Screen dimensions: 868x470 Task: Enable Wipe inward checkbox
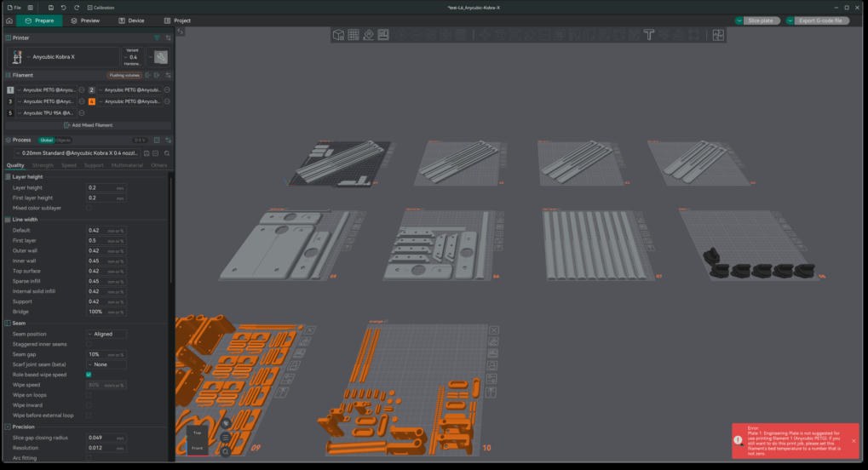pos(89,405)
